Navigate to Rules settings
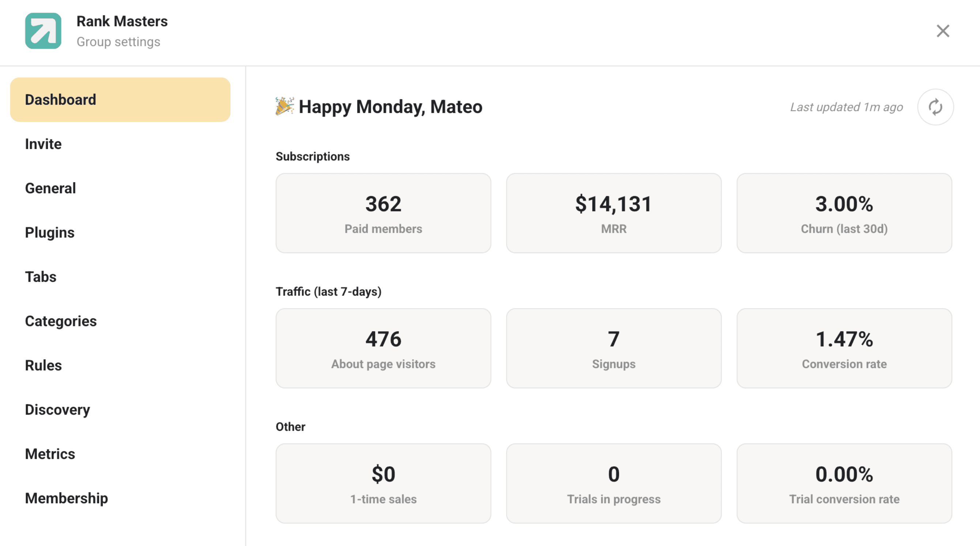This screenshot has width=980, height=546. click(44, 365)
